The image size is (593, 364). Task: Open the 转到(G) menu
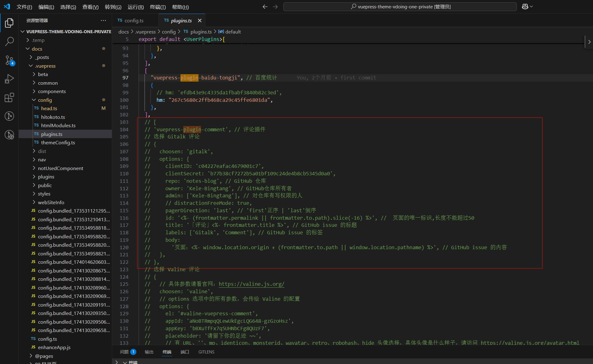click(113, 7)
